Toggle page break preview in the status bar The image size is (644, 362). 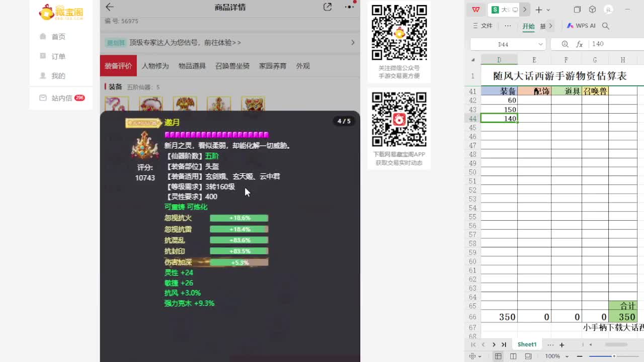pyautogui.click(x=529, y=356)
